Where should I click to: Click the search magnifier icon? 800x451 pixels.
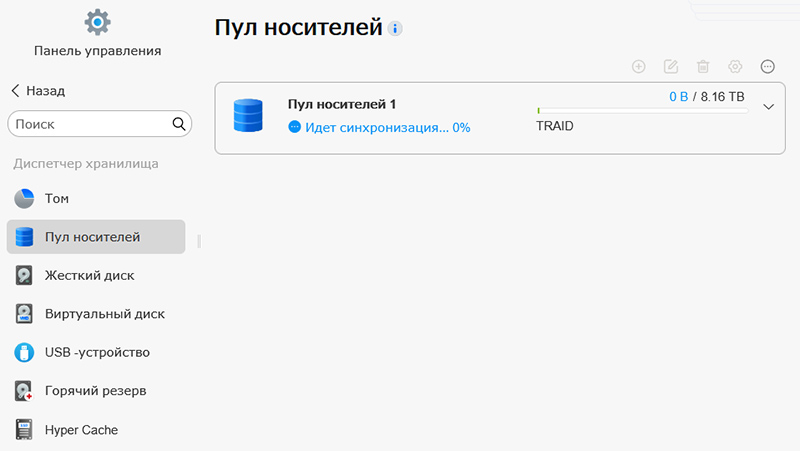[x=179, y=124]
